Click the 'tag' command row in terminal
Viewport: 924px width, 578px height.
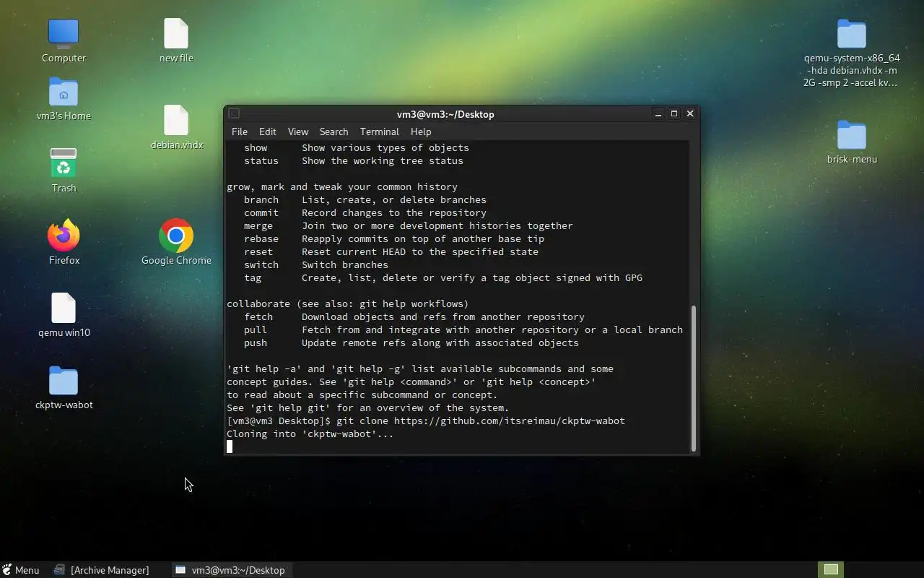pyautogui.click(x=443, y=277)
